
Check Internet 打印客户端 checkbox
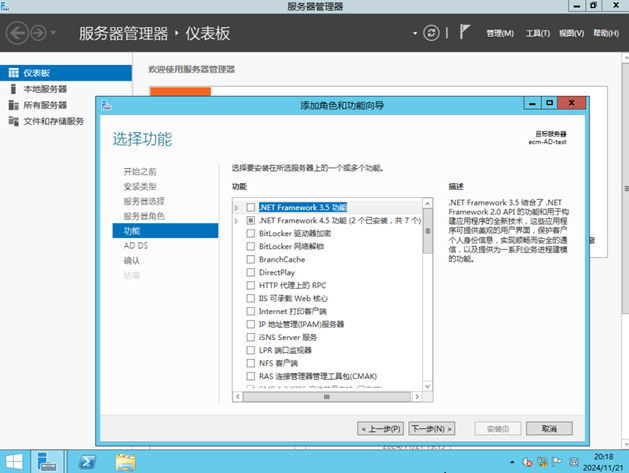point(251,311)
